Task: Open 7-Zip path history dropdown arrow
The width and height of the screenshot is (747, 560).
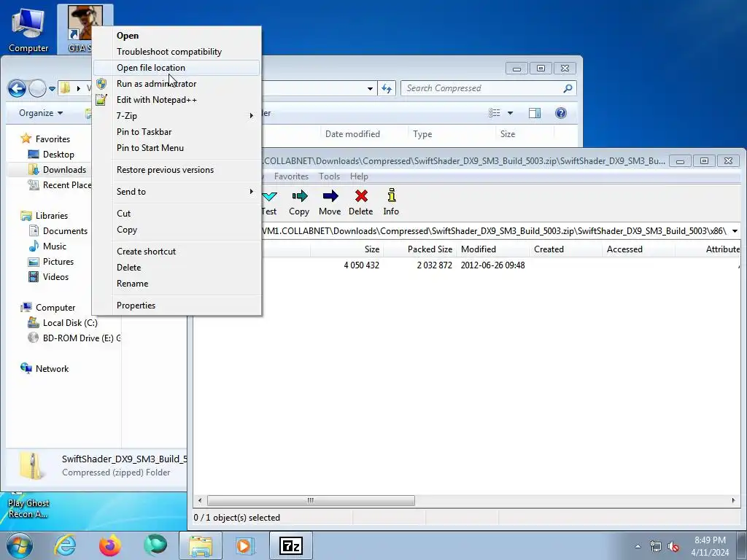Action: [735, 231]
